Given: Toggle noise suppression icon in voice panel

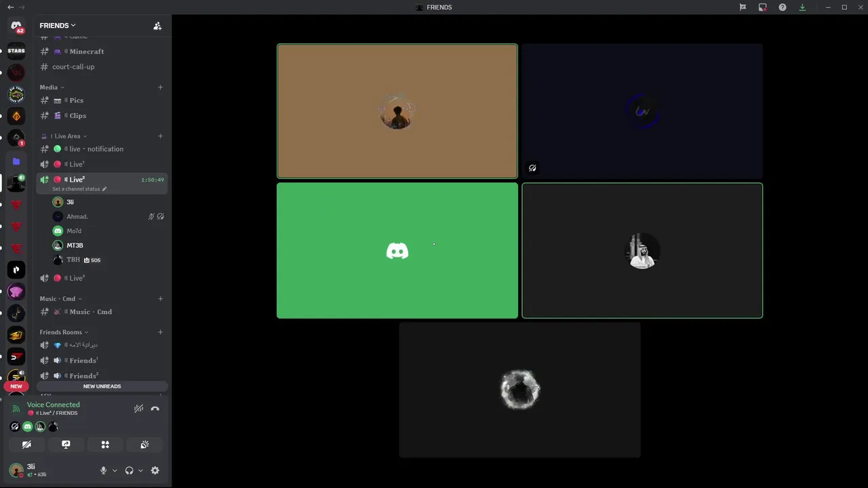Looking at the screenshot, I should [138, 409].
